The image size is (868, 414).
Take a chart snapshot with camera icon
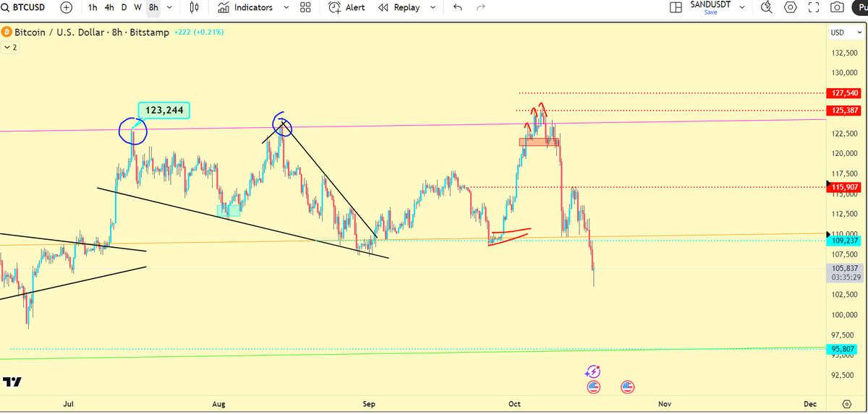[x=837, y=7]
